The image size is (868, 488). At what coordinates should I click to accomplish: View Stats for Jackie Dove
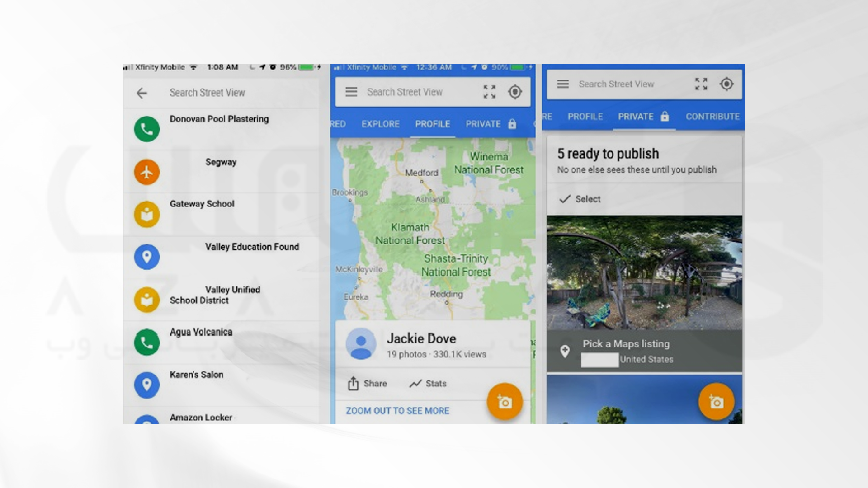click(428, 383)
